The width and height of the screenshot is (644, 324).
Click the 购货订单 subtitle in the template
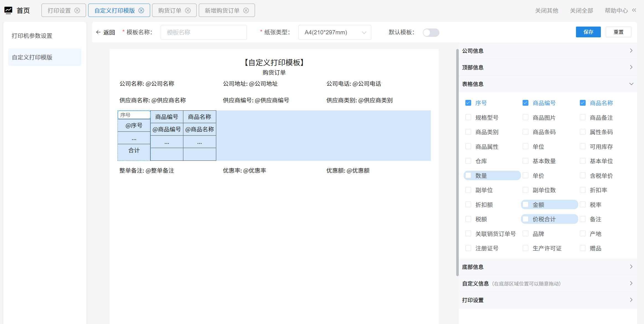tap(274, 72)
